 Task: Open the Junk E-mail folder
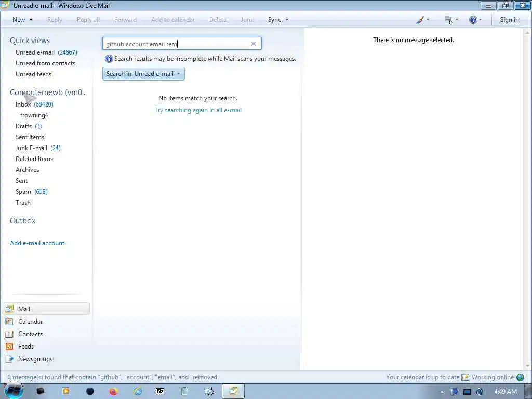(38, 148)
